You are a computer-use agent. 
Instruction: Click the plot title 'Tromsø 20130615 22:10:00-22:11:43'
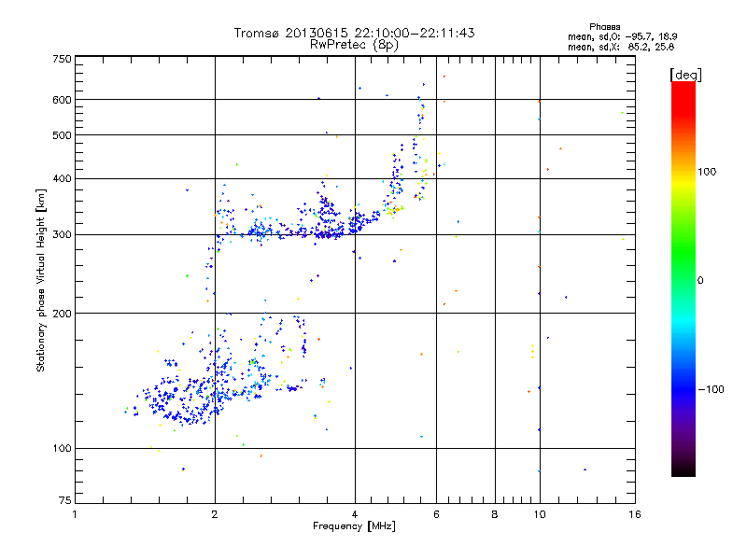click(354, 33)
